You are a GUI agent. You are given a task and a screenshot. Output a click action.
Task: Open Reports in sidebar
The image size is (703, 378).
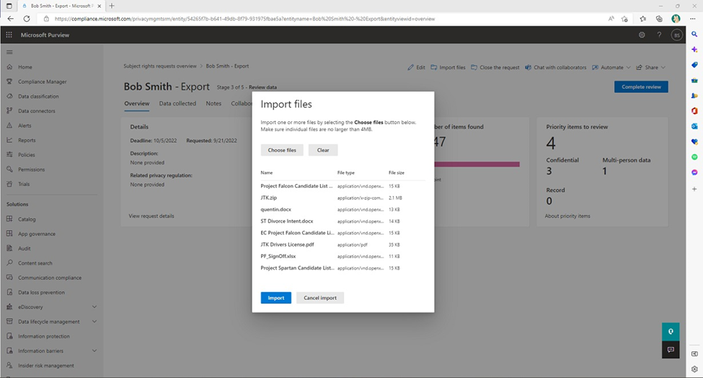(x=26, y=140)
